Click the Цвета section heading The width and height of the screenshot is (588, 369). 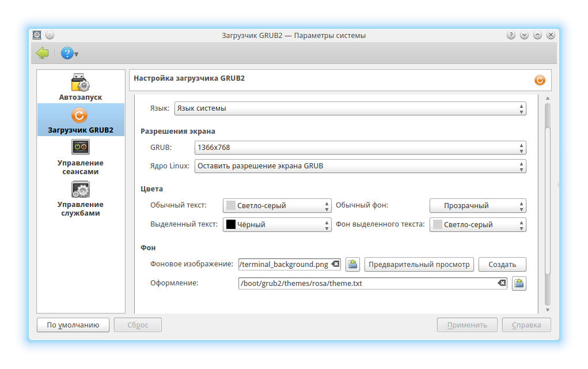click(152, 189)
